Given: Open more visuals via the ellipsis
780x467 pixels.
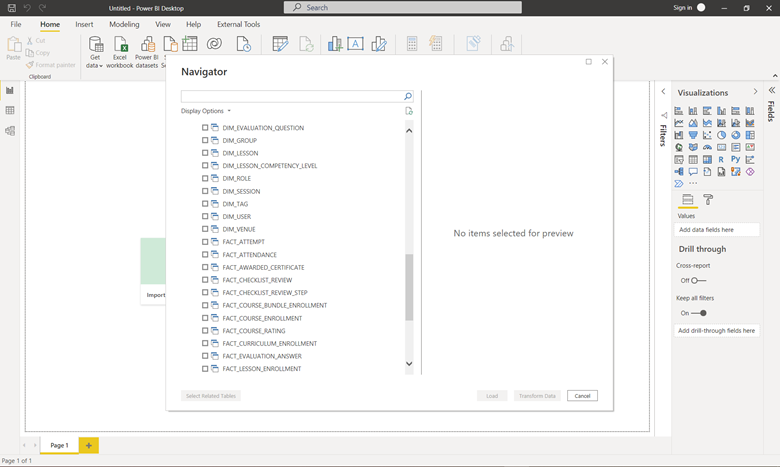Looking at the screenshot, I should point(693,184).
